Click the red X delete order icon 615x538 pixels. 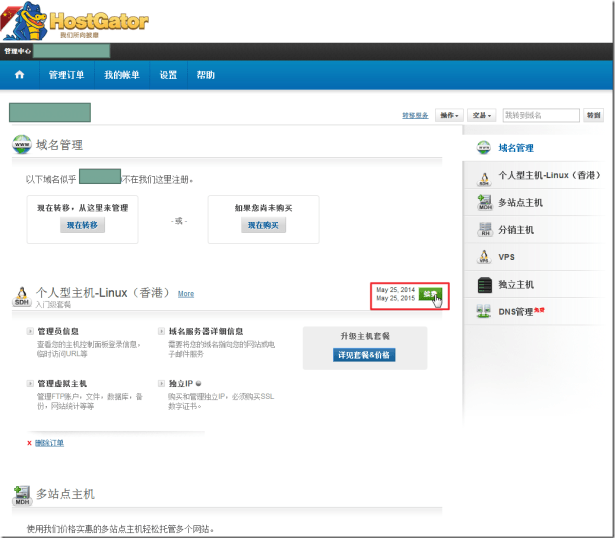tap(29, 443)
